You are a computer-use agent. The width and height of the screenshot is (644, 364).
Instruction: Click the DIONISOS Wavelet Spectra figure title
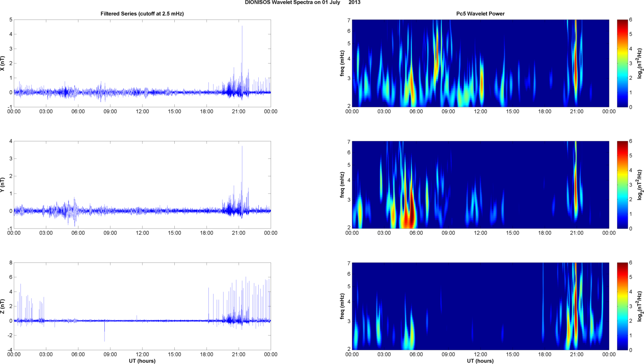(x=303, y=3)
